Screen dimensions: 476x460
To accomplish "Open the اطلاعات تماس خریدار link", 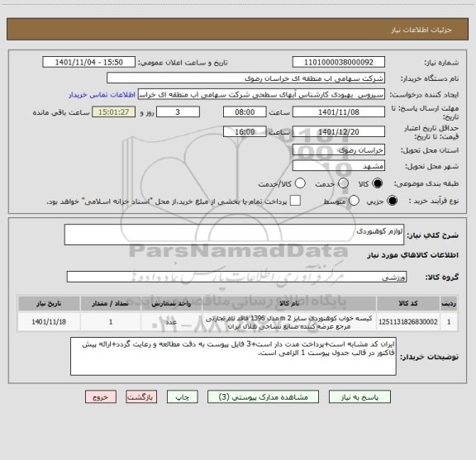I will tap(102, 95).
